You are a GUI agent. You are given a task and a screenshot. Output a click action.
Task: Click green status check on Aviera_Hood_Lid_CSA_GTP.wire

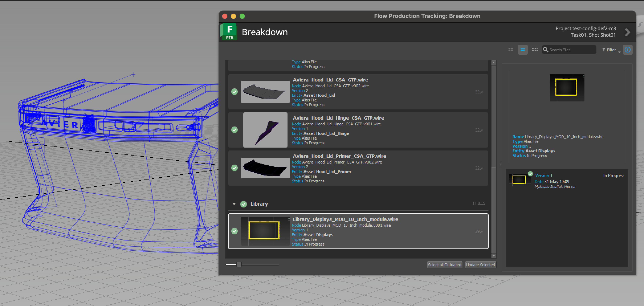(235, 92)
